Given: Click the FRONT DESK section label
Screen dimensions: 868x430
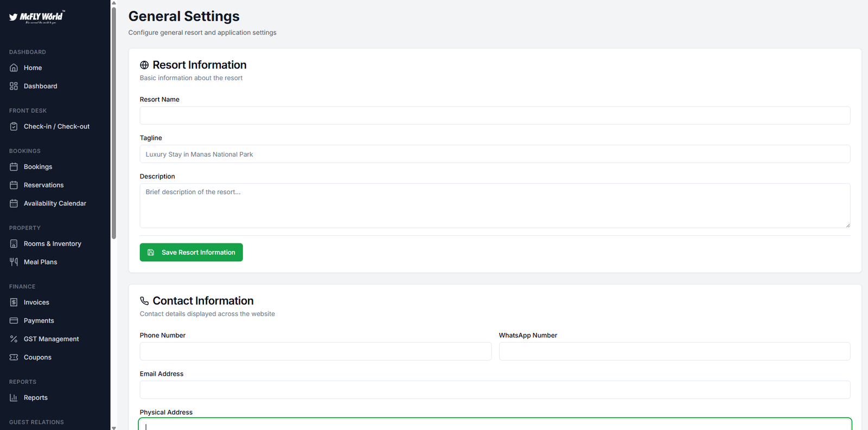Looking at the screenshot, I should (x=28, y=111).
